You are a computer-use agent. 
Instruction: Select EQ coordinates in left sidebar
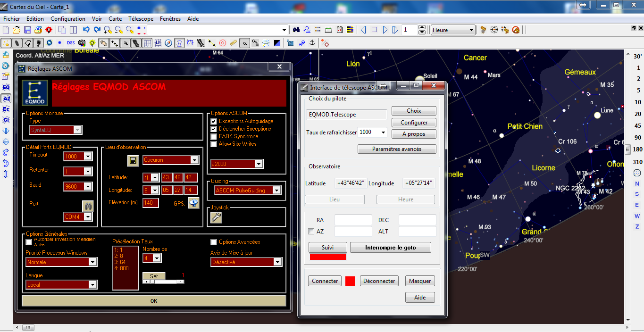[x=6, y=87]
